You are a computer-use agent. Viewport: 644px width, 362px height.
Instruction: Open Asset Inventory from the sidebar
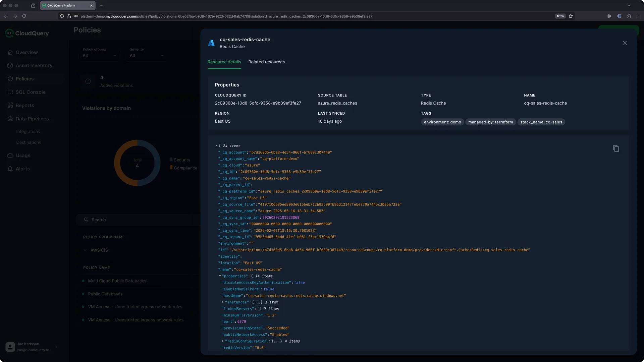(34, 65)
